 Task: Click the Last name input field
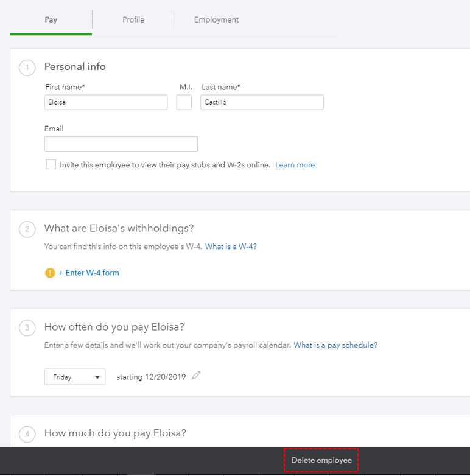click(262, 102)
